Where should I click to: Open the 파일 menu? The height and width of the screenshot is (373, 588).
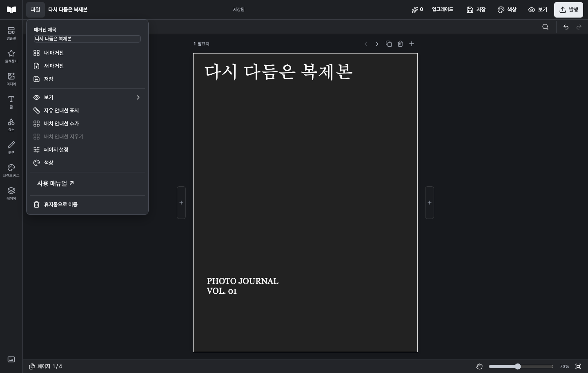click(36, 9)
